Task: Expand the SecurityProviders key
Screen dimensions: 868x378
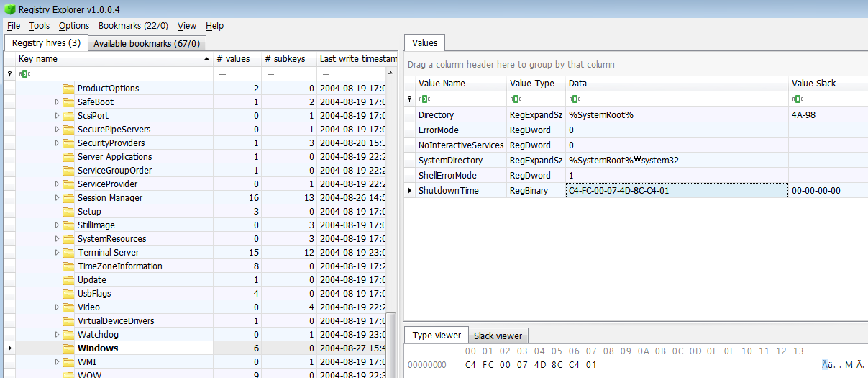Action: pos(58,143)
